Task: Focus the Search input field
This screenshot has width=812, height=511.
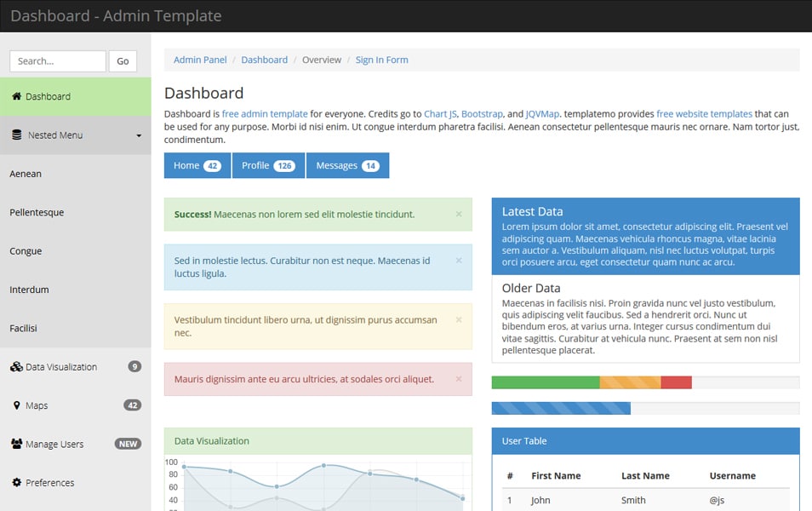Action: pyautogui.click(x=58, y=61)
